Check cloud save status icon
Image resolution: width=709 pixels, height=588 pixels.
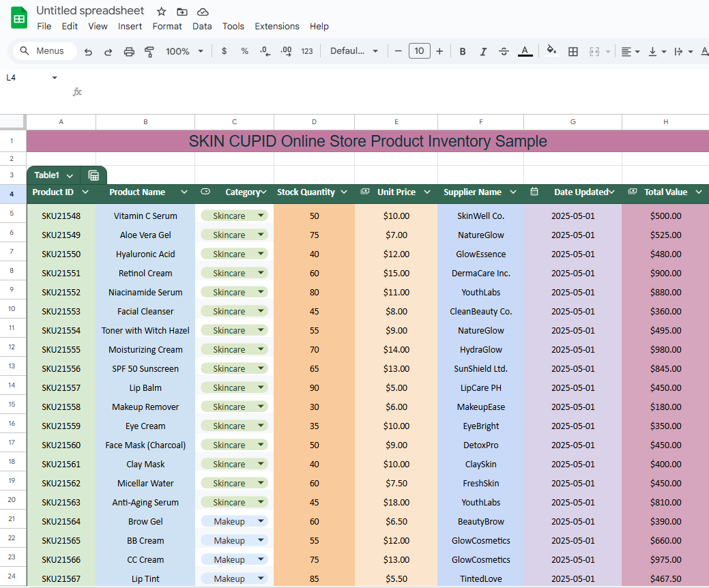click(203, 12)
